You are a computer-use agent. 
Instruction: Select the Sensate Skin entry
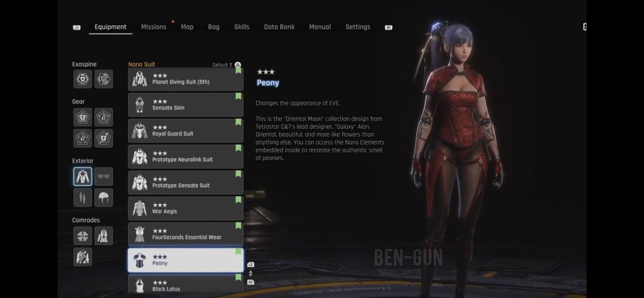186,105
